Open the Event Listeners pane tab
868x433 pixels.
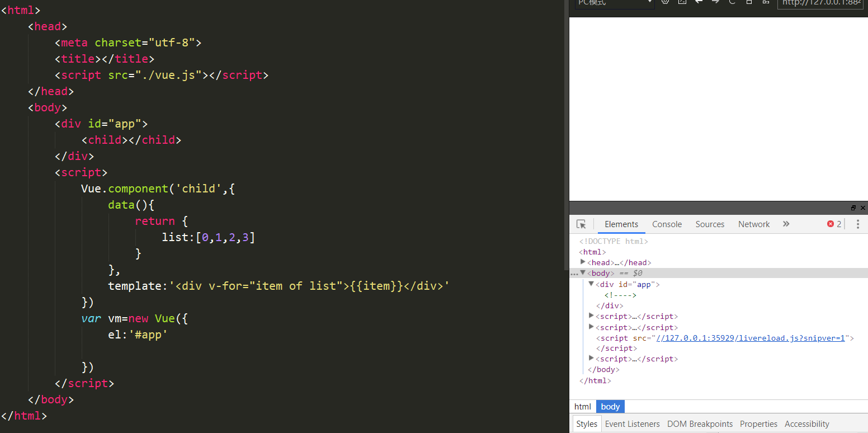(633, 424)
